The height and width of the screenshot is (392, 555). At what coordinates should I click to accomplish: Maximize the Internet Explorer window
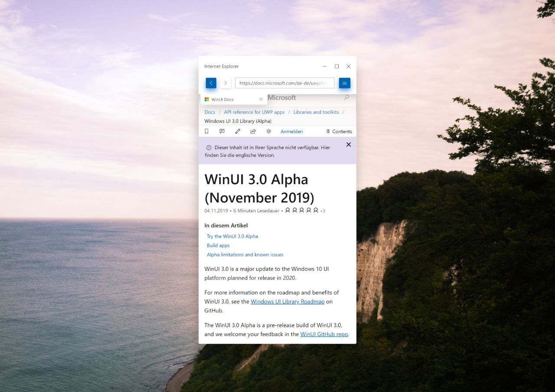(x=336, y=66)
